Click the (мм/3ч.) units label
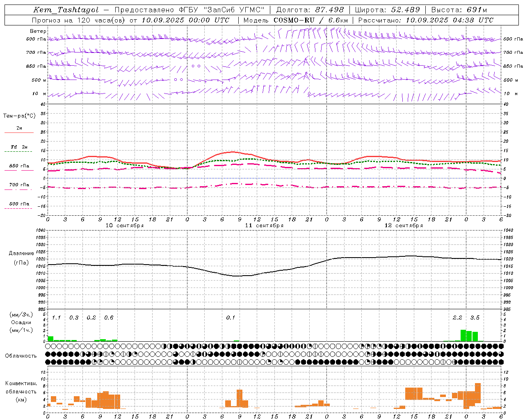525x420 pixels. coord(21,315)
